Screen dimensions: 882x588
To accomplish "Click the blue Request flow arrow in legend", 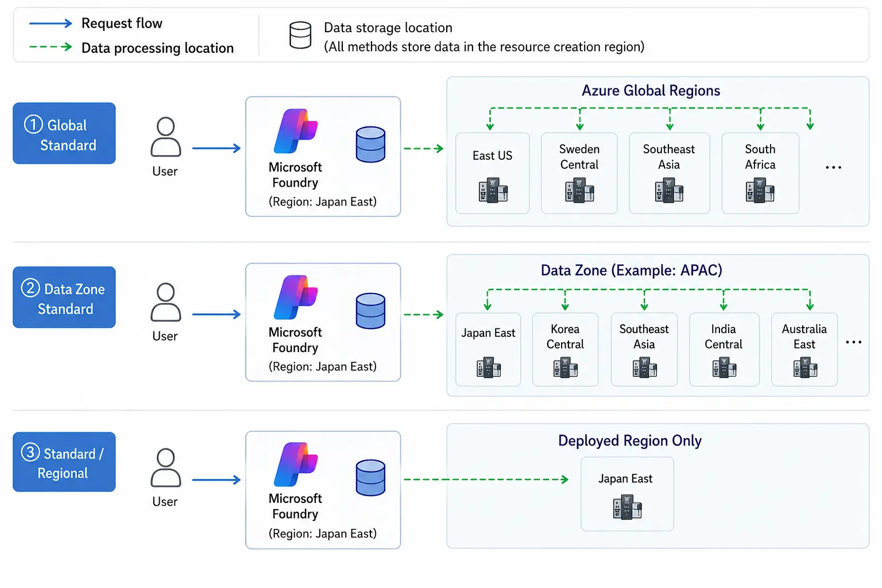I will 51,24.
